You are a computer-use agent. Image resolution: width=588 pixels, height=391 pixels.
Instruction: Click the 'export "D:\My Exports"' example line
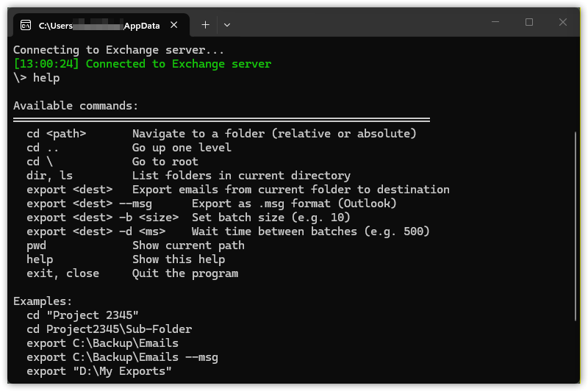point(99,371)
